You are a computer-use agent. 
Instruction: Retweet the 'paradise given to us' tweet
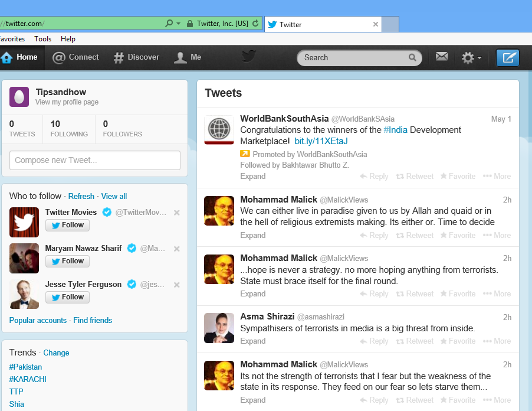[415, 236]
